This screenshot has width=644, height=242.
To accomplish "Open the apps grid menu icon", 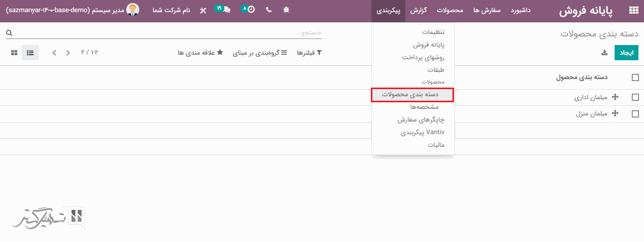I will pyautogui.click(x=633, y=10).
